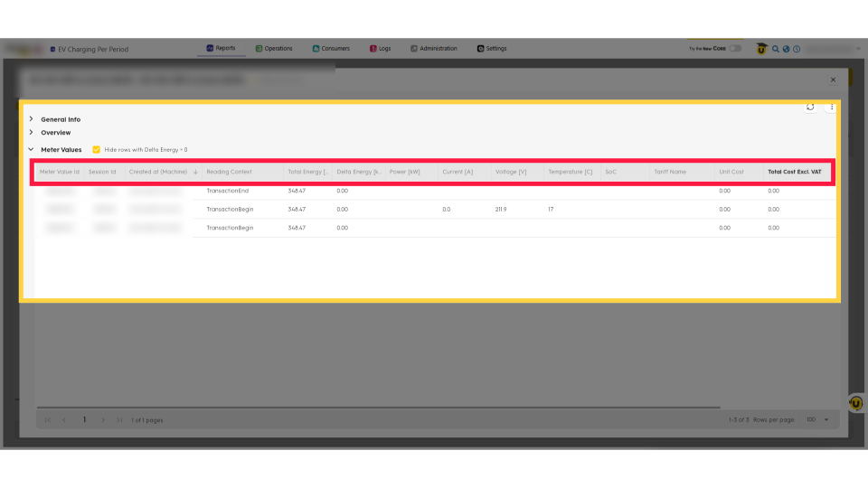
Task: Click the search magnifier icon
Action: click(776, 49)
